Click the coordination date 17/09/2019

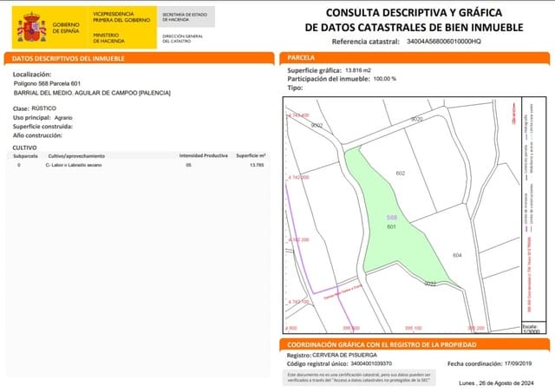coord(519,363)
